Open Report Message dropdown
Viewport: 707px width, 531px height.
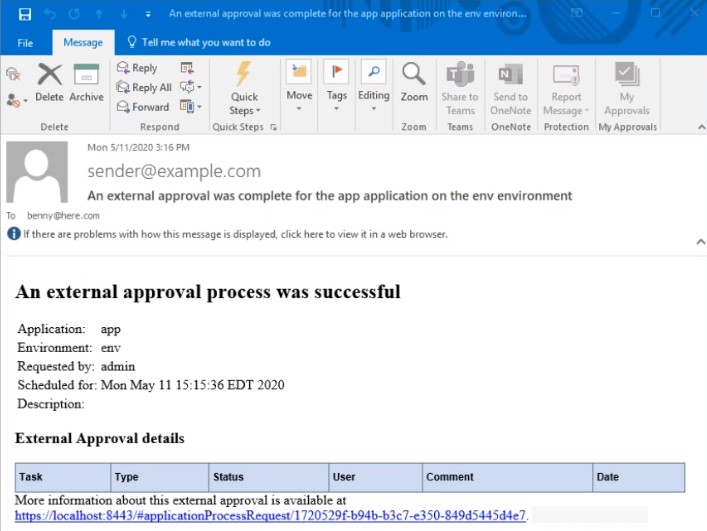[x=566, y=88]
